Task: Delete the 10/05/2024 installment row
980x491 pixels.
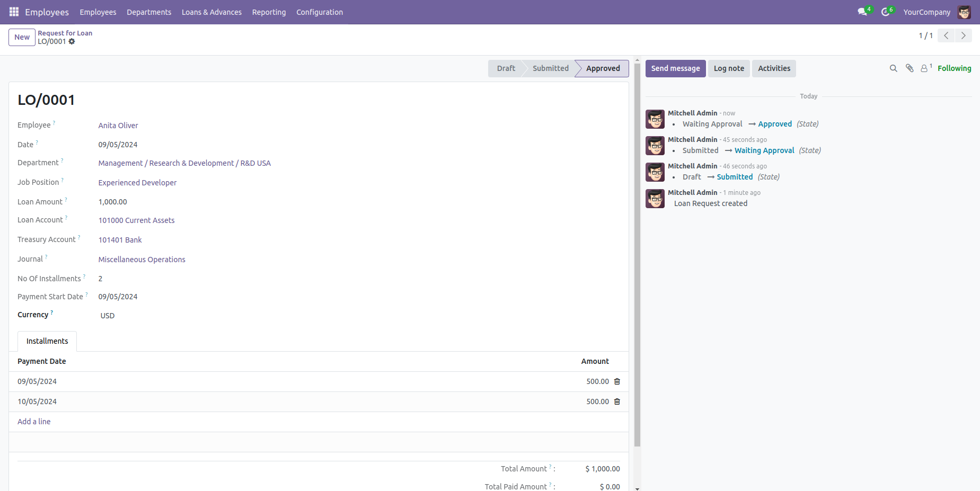Action: point(617,401)
